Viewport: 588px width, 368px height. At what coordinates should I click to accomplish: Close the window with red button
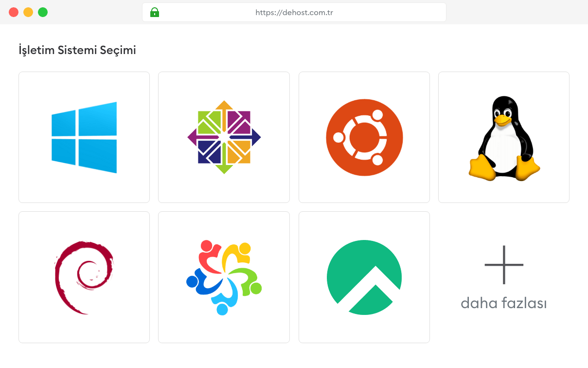(14, 12)
